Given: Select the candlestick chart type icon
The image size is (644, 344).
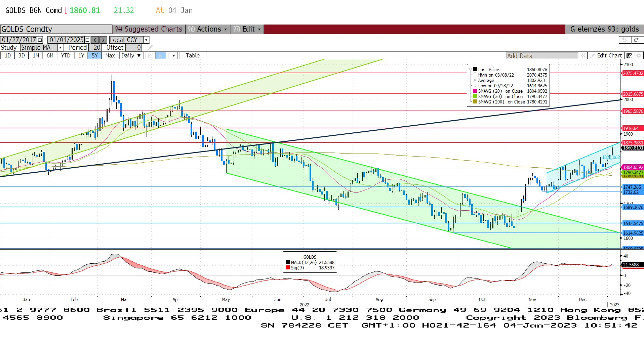Looking at the screenshot, I should click(x=161, y=55).
